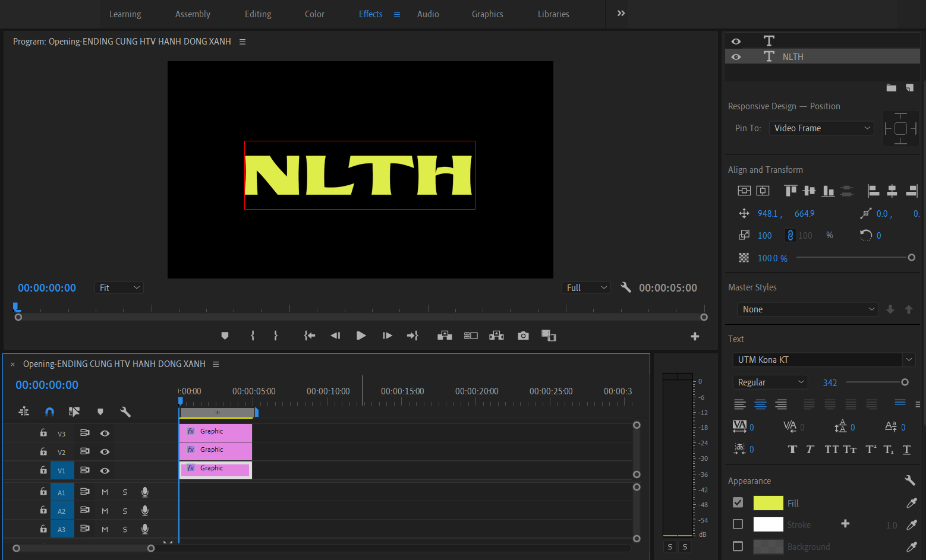Click the Lift button
This screenshot has height=560, width=926.
pos(445,336)
